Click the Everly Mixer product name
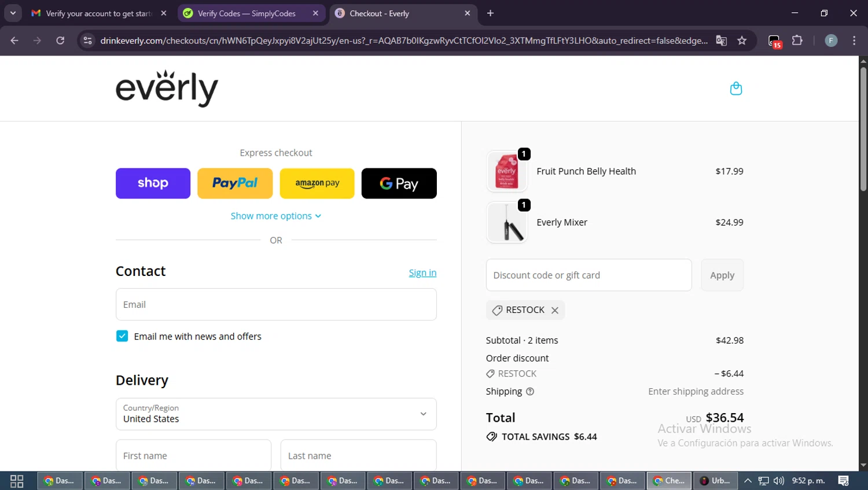The height and width of the screenshot is (490, 868). tap(562, 222)
